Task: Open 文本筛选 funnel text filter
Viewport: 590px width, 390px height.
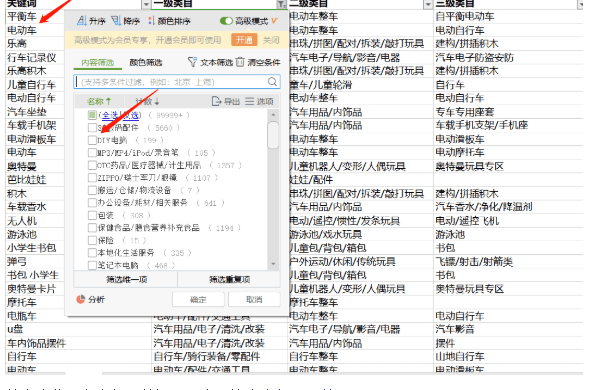Action: [192, 62]
